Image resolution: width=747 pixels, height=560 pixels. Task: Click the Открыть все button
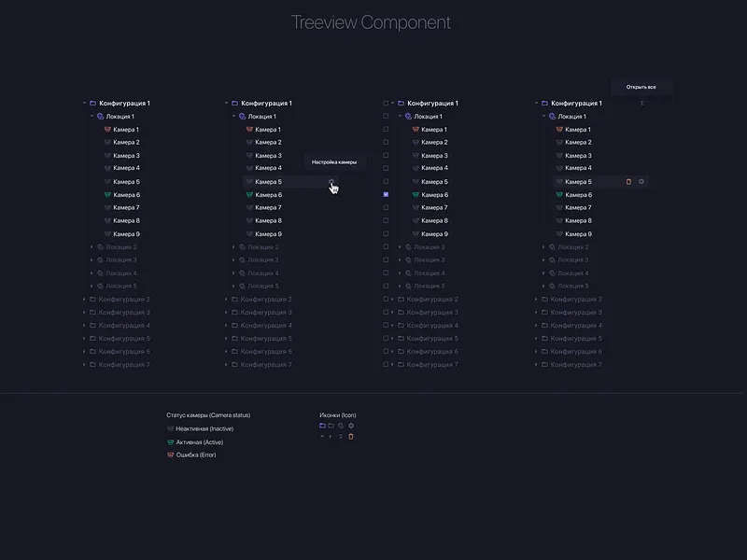click(642, 85)
